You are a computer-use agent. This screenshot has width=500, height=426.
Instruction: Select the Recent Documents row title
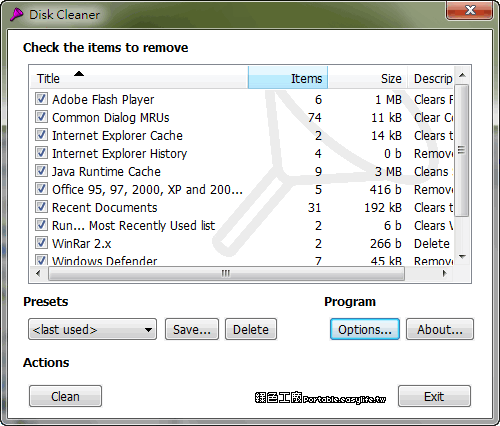click(x=105, y=207)
